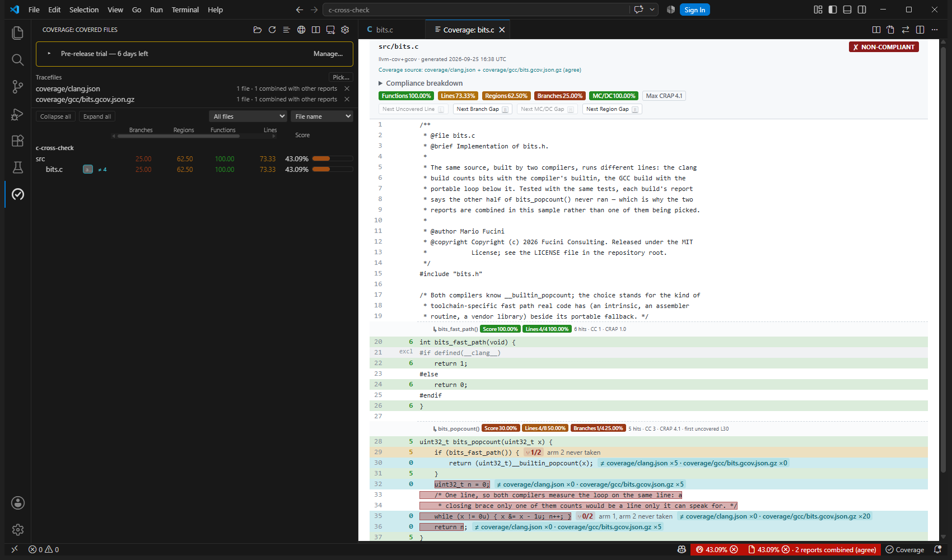Screen dimensions: 952x560
Task: Remove coverage/gcc/bits.gcov.json.gz tracefile
Action: pyautogui.click(x=347, y=99)
